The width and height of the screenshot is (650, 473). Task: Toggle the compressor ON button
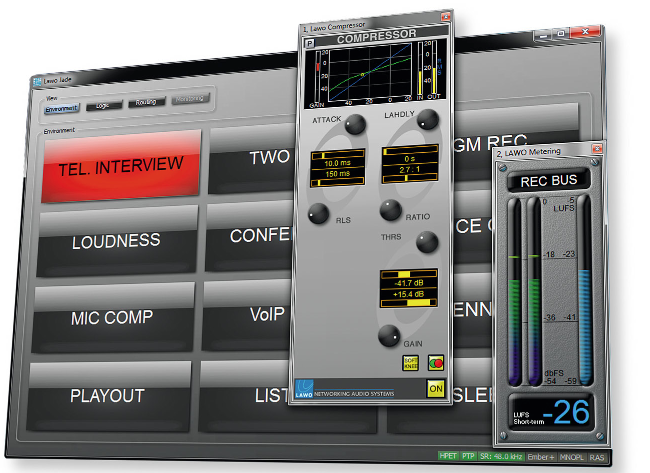click(436, 389)
